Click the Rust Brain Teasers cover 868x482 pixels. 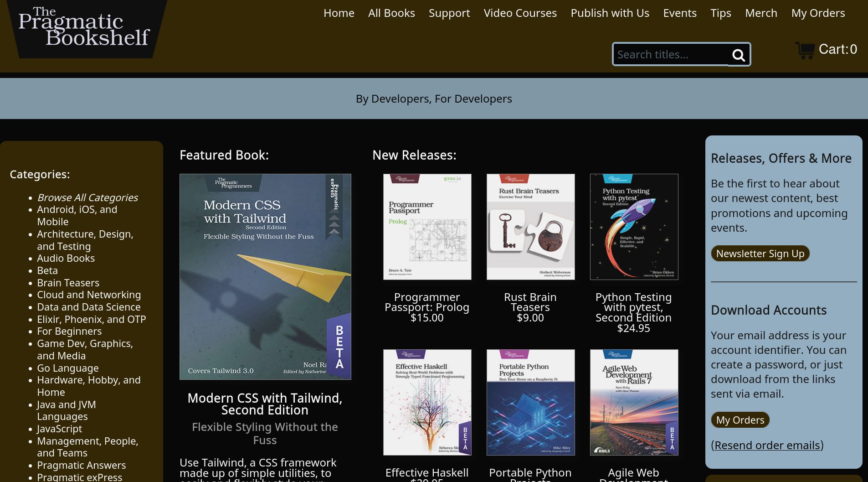coord(530,227)
